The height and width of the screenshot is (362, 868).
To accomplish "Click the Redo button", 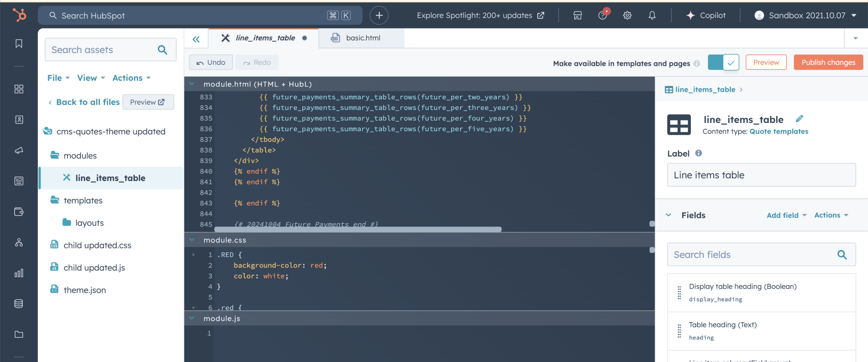I will click(x=257, y=62).
